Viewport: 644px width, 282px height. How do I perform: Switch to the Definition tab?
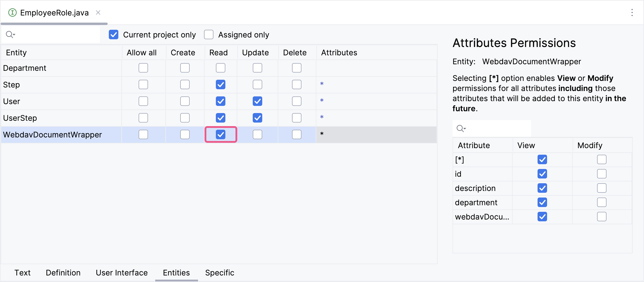coord(63,272)
